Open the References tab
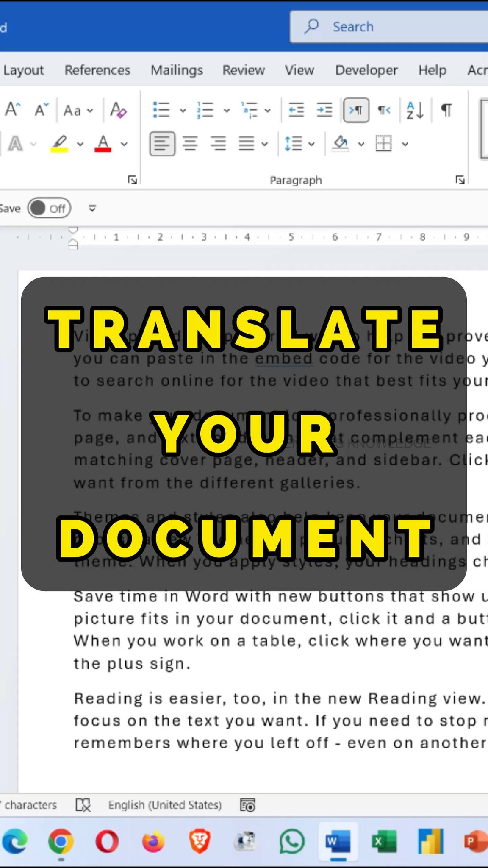488x868 pixels. (x=97, y=70)
